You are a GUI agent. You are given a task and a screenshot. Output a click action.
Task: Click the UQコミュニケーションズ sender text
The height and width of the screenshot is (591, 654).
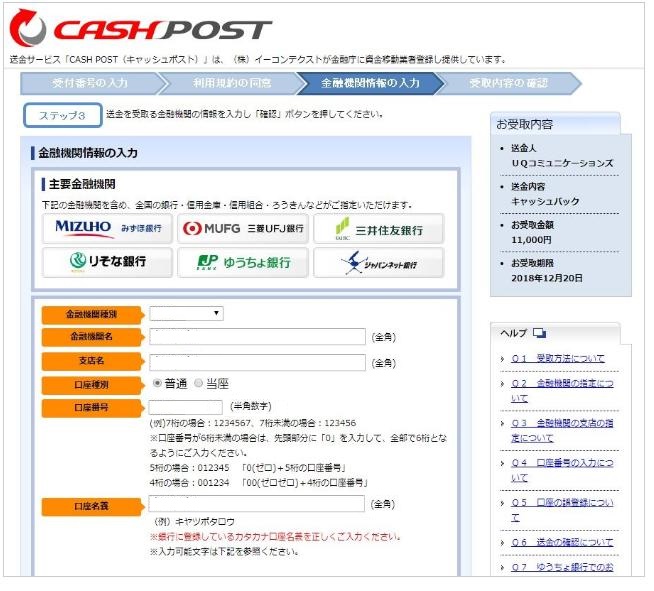point(562,163)
